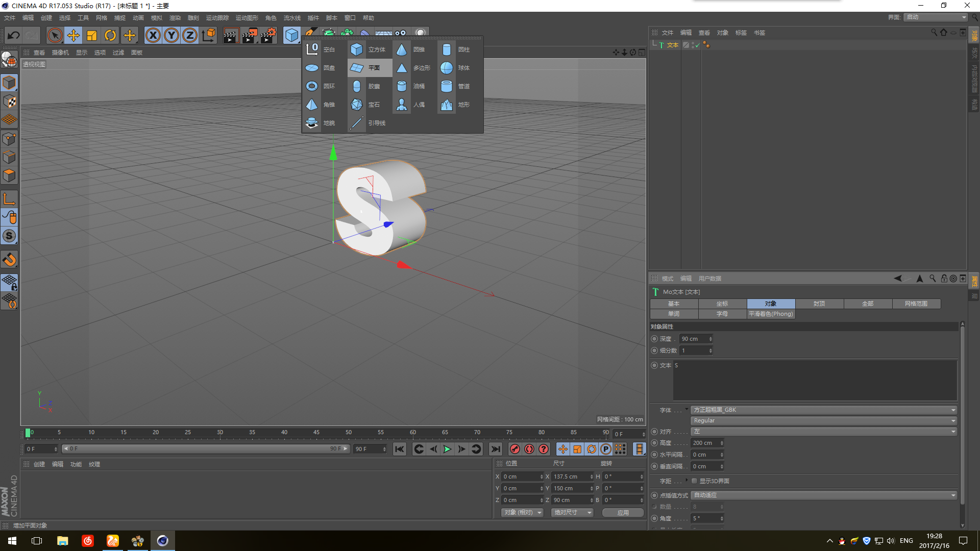980x551 pixels.
Task: Open the 点插值方式 自动适应 dropdown
Action: 823,495
